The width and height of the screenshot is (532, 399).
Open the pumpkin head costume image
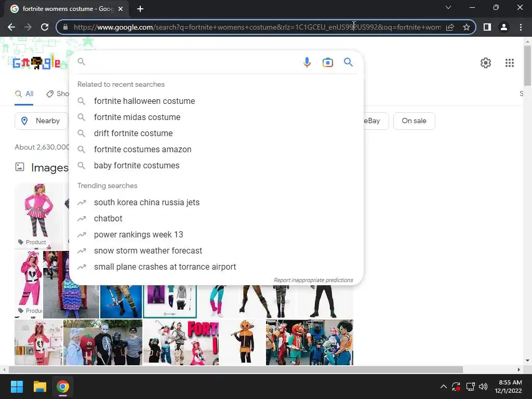[242, 342]
